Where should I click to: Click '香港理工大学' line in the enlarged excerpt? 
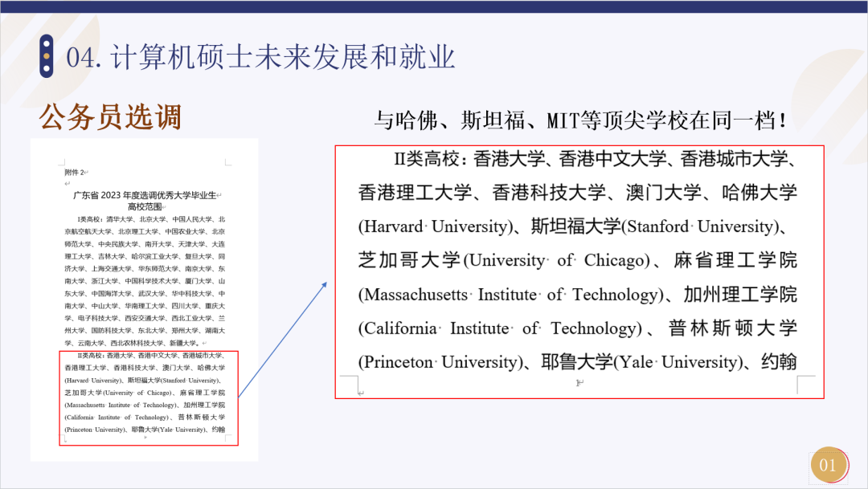577,193
